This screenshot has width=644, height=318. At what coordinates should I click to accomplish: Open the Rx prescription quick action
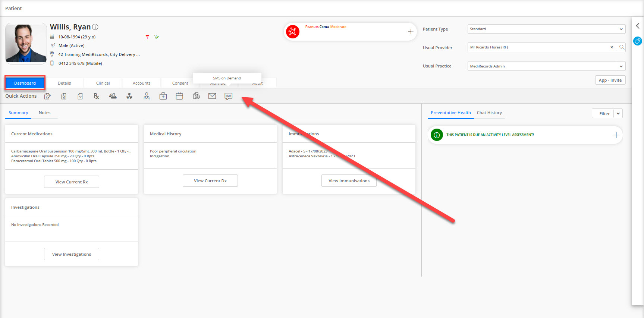[96, 96]
